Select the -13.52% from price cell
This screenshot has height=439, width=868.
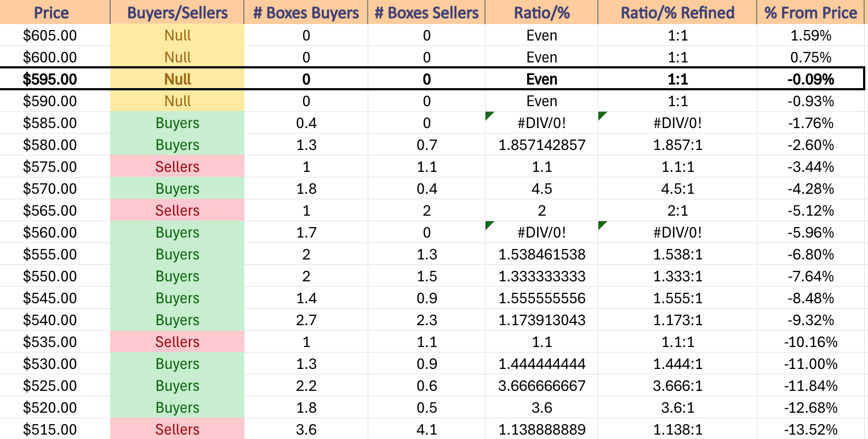(810, 429)
